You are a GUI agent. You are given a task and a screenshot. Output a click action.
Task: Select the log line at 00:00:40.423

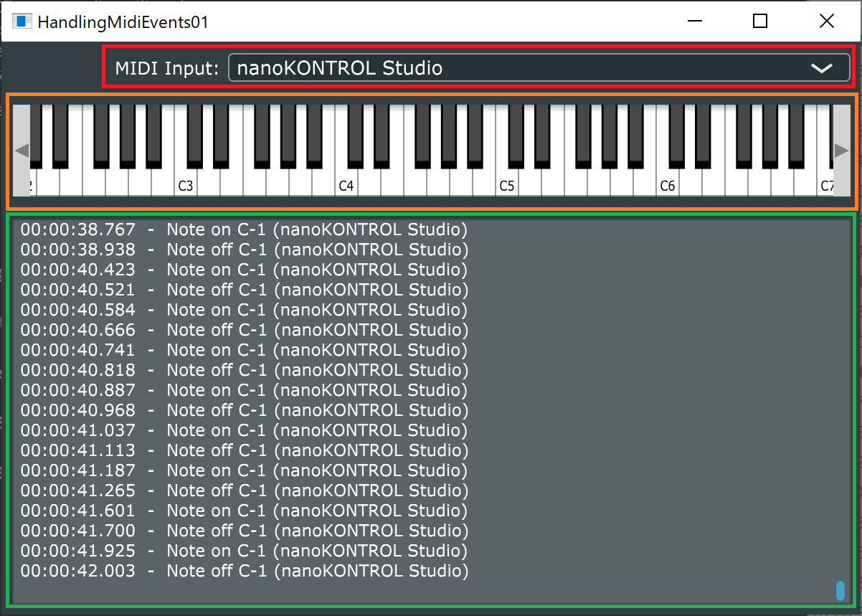click(x=244, y=270)
